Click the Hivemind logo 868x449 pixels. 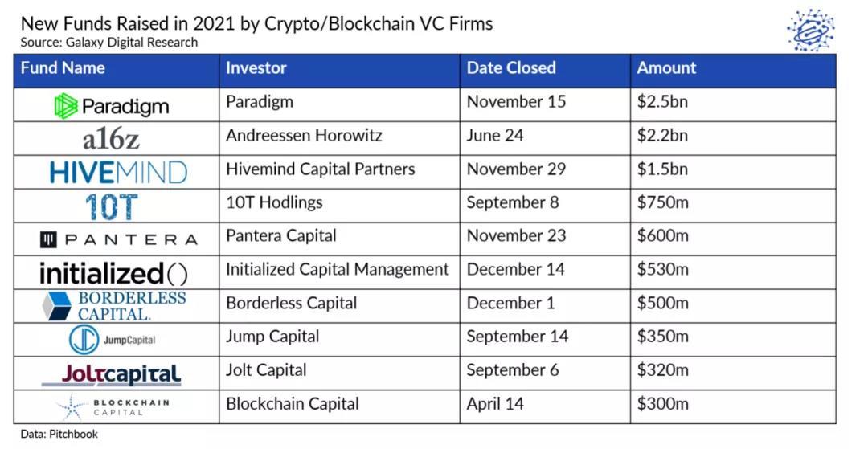[x=117, y=172]
